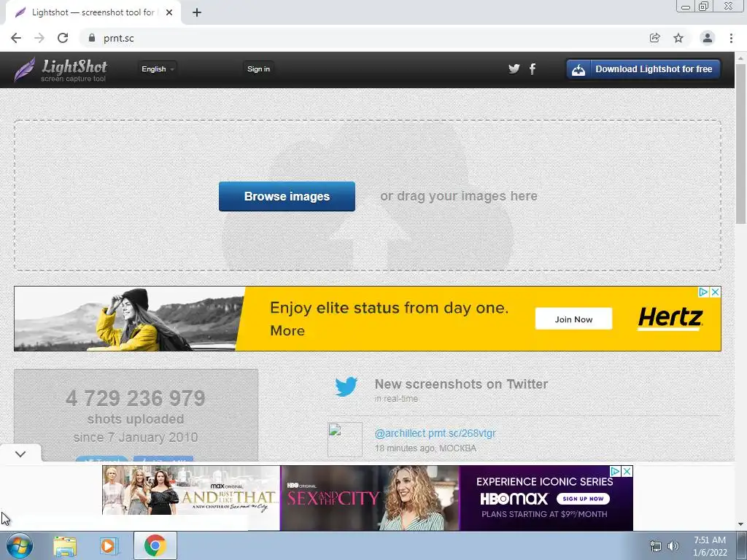This screenshot has height=560, width=747.
Task: Open a new tab with plus icon
Action: [x=197, y=12]
